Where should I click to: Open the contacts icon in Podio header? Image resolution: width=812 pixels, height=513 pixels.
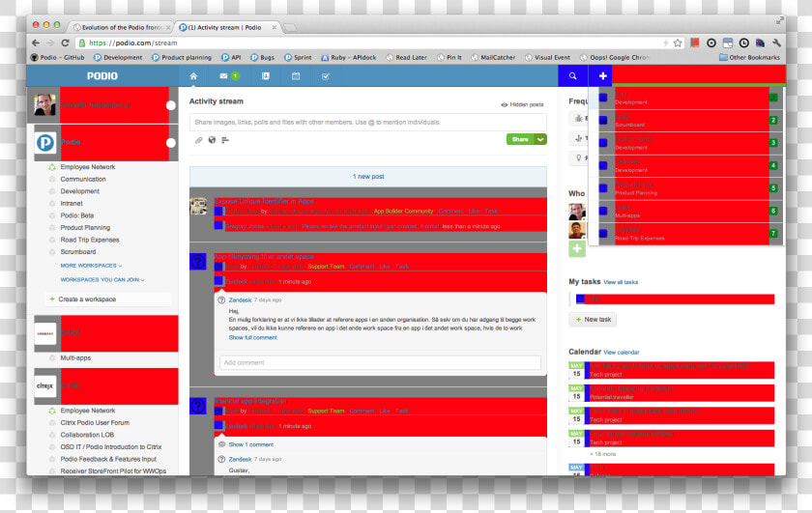[265, 76]
